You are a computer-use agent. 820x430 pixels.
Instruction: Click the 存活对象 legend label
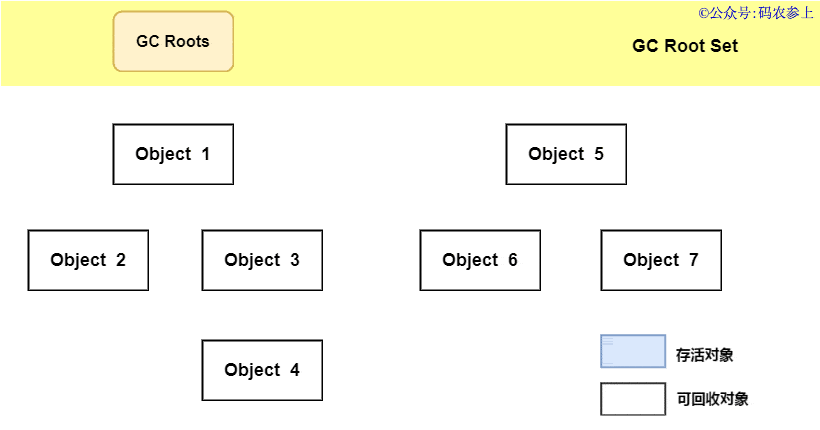pos(705,354)
